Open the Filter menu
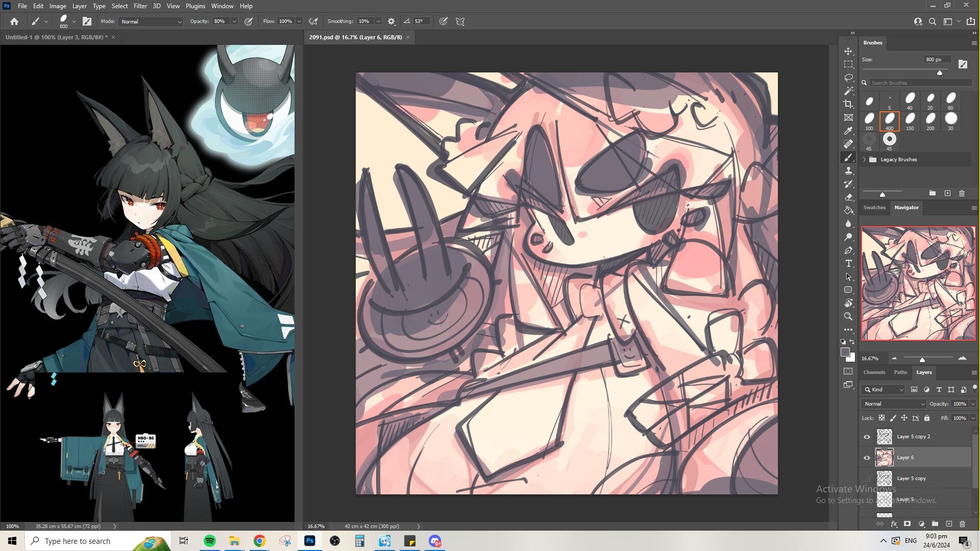This screenshot has height=551, width=980. [140, 6]
